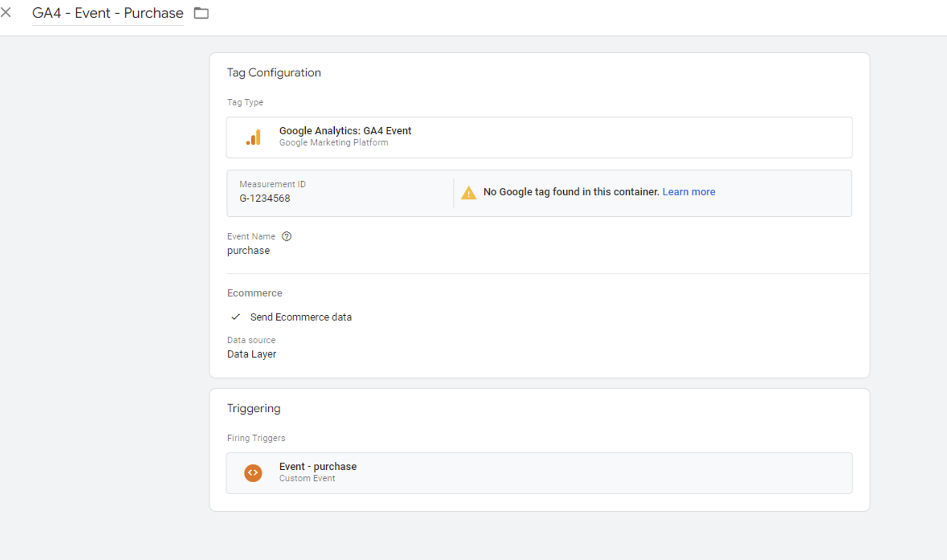Open the Event - purchase firing trigger
The width and height of the screenshot is (947, 560).
click(x=539, y=473)
